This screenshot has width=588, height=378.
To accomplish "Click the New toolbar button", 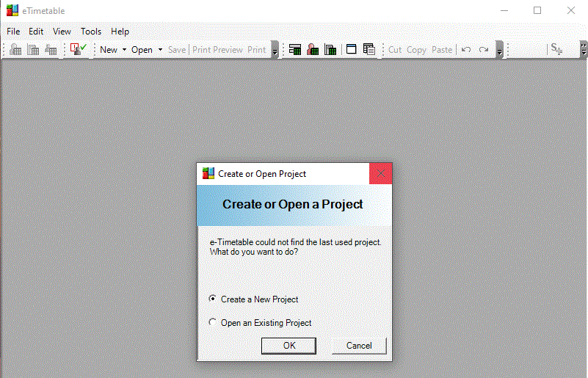I will click(x=109, y=49).
